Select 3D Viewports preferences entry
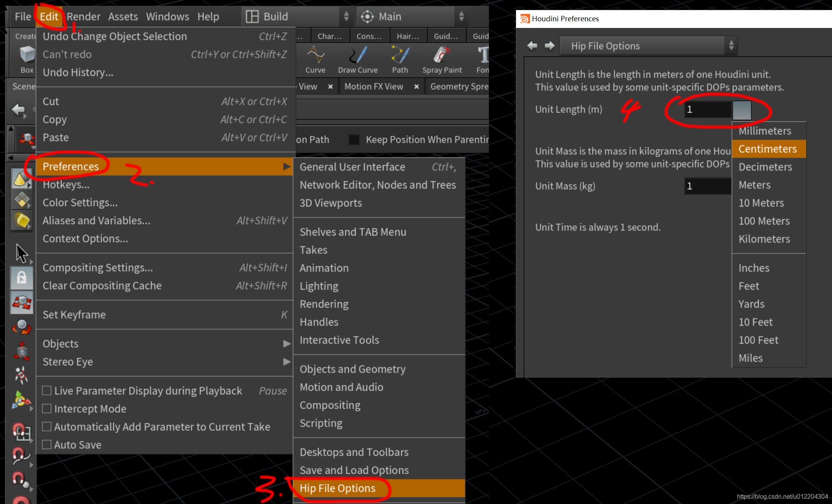The width and height of the screenshot is (832, 504). pos(379,203)
